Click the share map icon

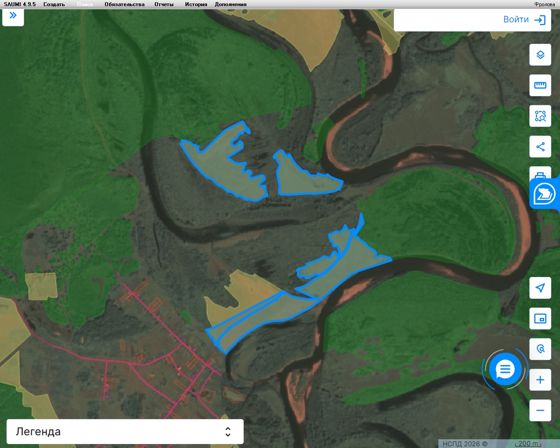tap(540, 146)
